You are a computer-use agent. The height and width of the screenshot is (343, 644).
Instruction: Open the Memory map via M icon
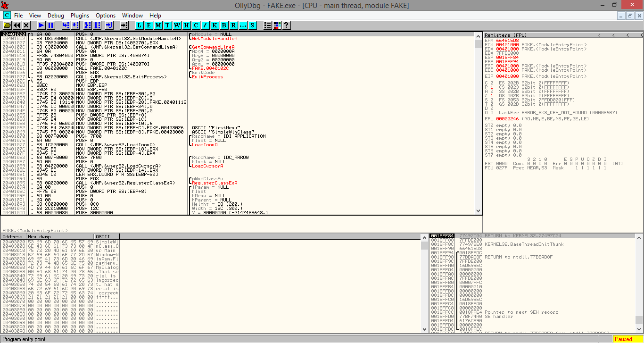pos(158,25)
